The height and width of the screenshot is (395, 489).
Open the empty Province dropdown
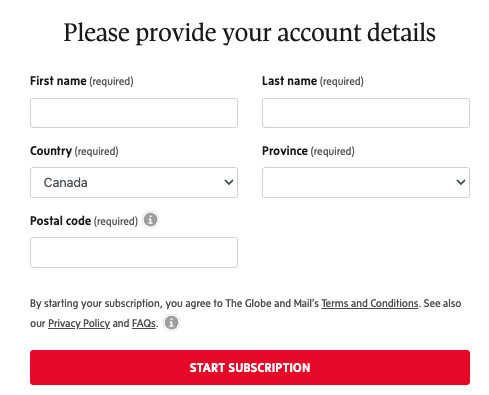pyautogui.click(x=366, y=182)
